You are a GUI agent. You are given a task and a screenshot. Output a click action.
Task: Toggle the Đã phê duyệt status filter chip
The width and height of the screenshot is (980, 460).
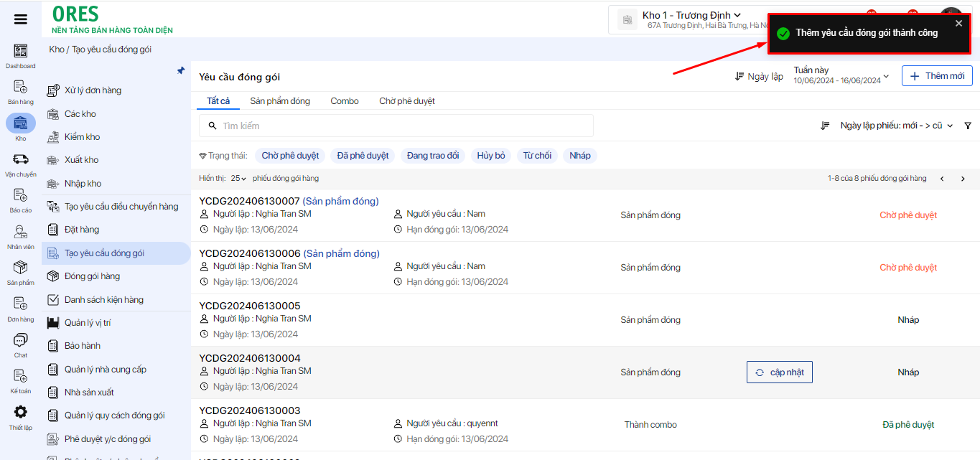click(x=363, y=156)
